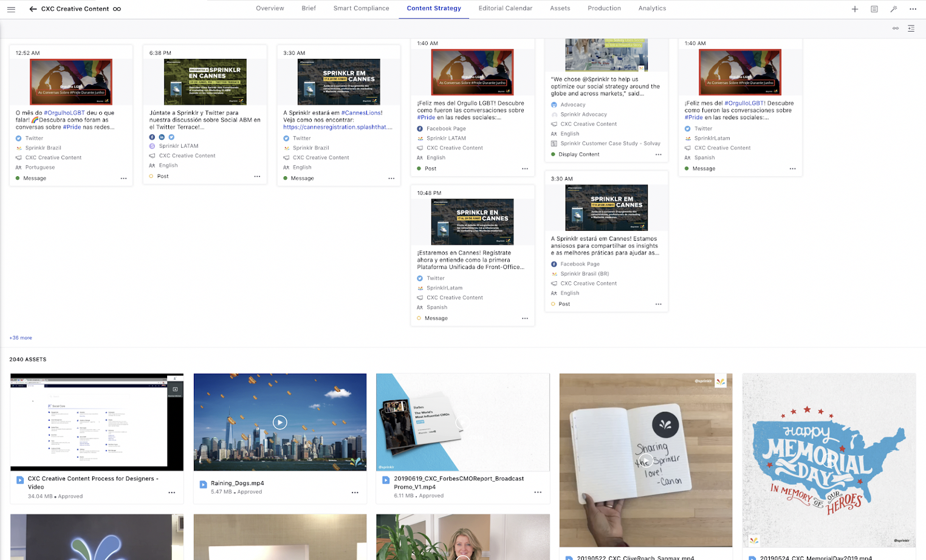The height and width of the screenshot is (560, 926).
Task: Select 'Sprinklr Customer Case Study - Solvay' text
Action: coord(610,144)
